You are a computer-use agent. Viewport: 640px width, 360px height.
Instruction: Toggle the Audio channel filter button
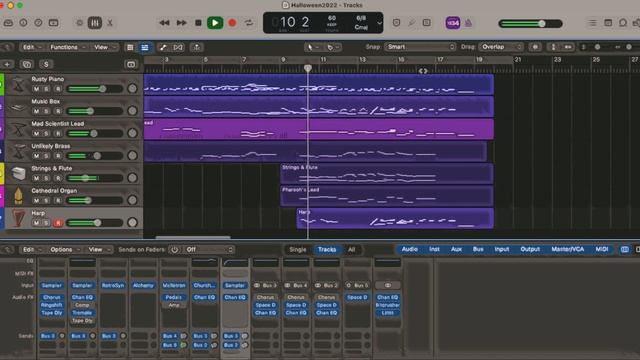click(x=410, y=249)
